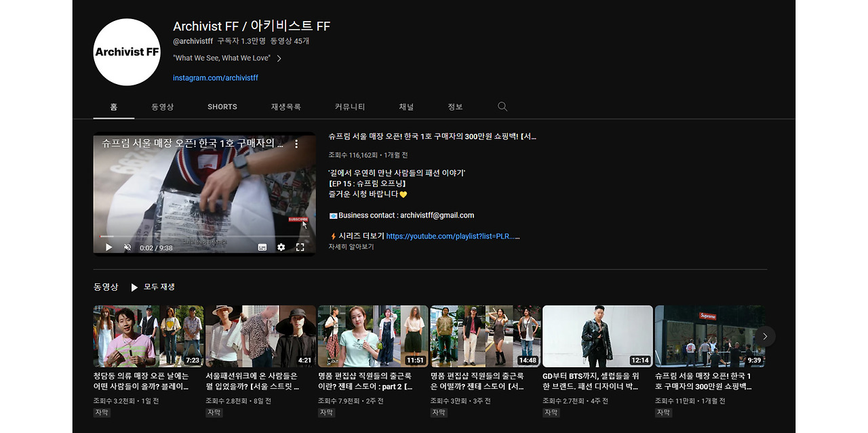Click the Business contact email line

pos(401,215)
